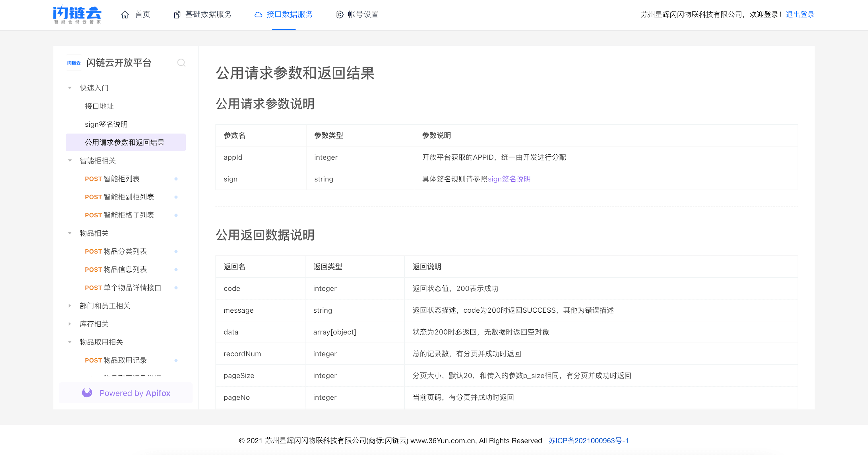Go to 帐号设置 menu item
The image size is (868, 455).
(x=363, y=15)
